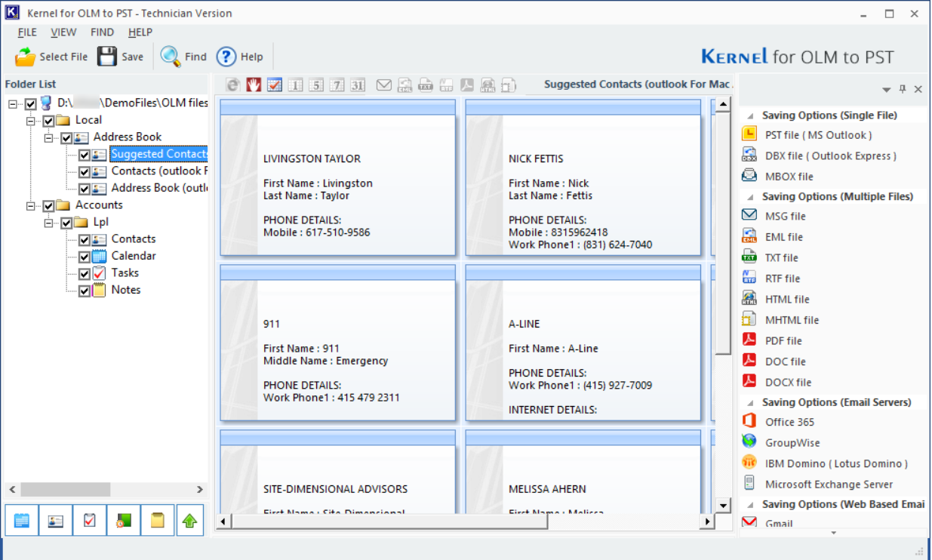The height and width of the screenshot is (560, 932).
Task: Click the Select File toolbar icon
Action: [x=26, y=57]
